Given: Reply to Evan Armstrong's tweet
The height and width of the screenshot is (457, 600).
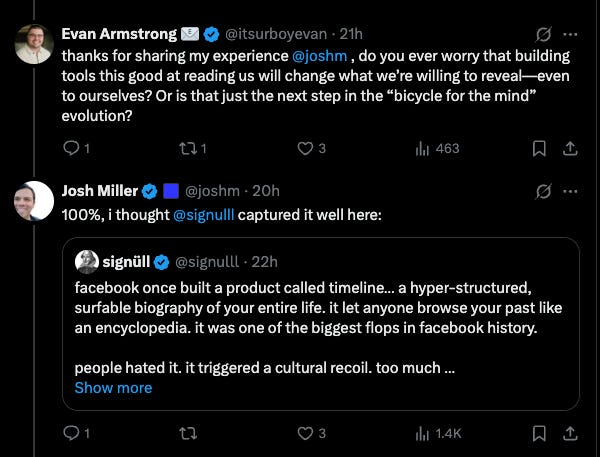Looking at the screenshot, I should [70, 148].
